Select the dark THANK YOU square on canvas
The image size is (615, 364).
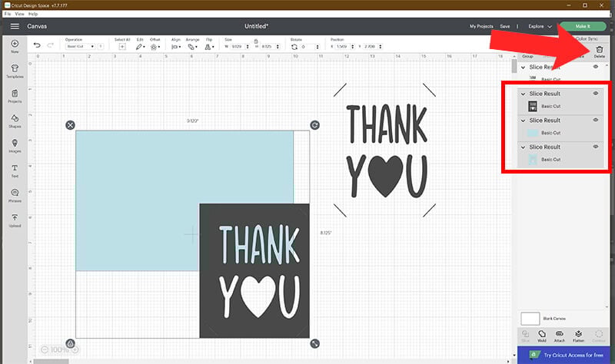tap(254, 270)
